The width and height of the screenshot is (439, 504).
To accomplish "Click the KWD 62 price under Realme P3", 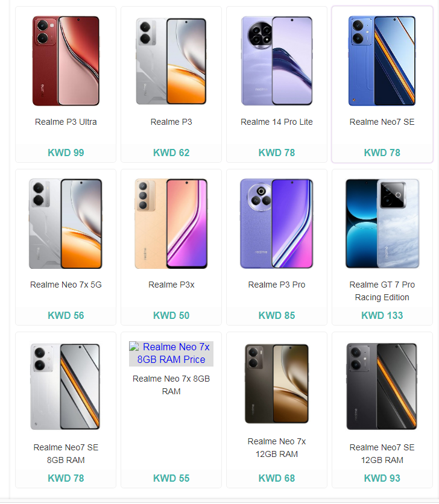I will click(x=171, y=153).
